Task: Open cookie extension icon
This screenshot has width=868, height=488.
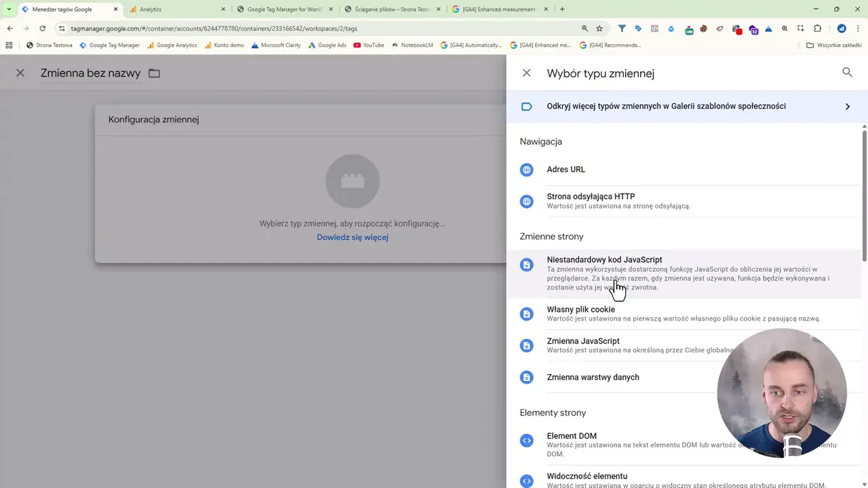Action: pos(704,28)
